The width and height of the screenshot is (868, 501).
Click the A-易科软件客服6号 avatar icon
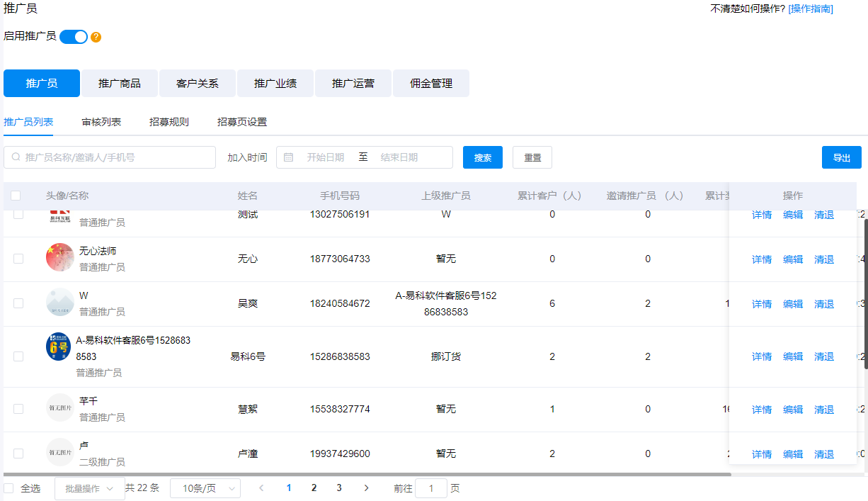[x=59, y=347]
